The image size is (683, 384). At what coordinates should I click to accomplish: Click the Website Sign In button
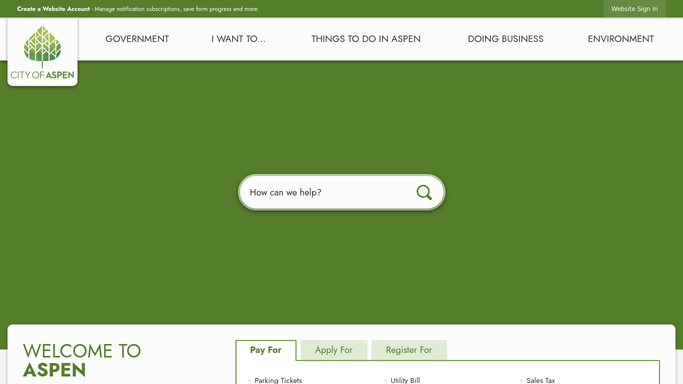(x=634, y=9)
